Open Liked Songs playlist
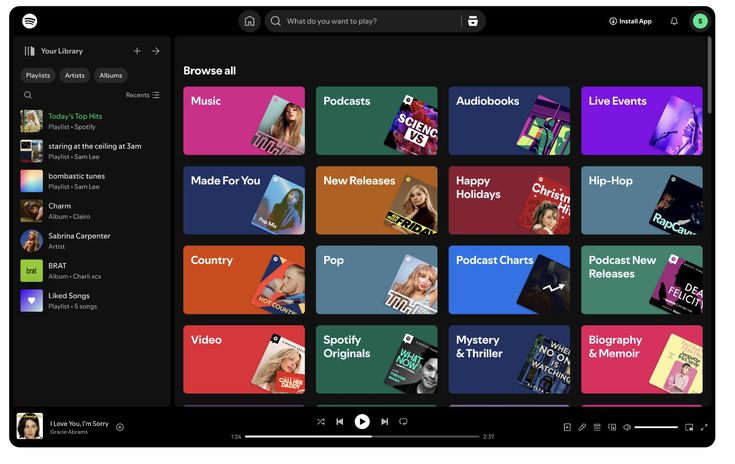This screenshot has height=464, width=735. (91, 301)
